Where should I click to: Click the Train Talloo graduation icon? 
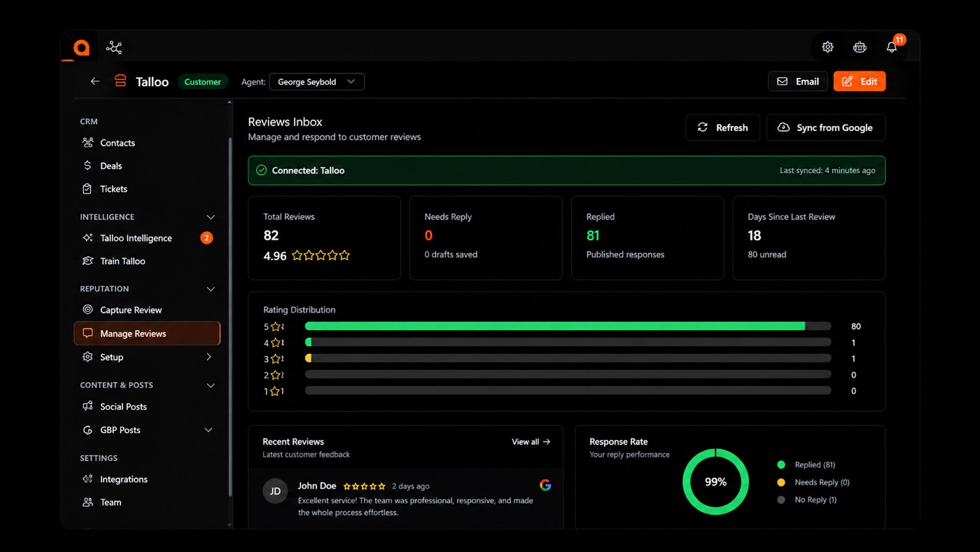click(x=87, y=261)
